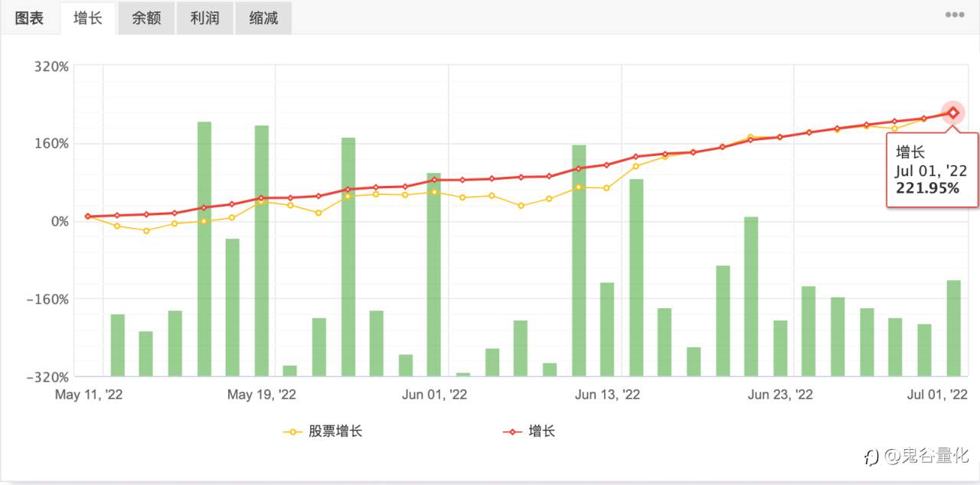Click the tallest green bar before May 19
Image resolution: width=980 pixels, height=485 pixels.
pyautogui.click(x=204, y=249)
